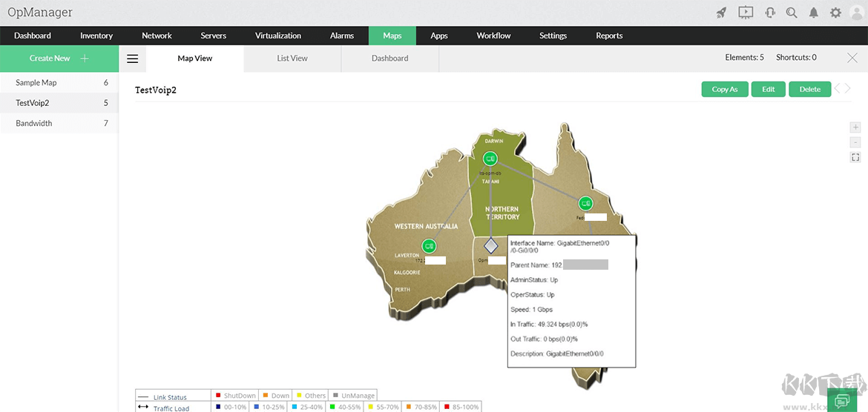Toggle fullscreen map view icon
Viewport: 868px width, 412px height.
855,158
